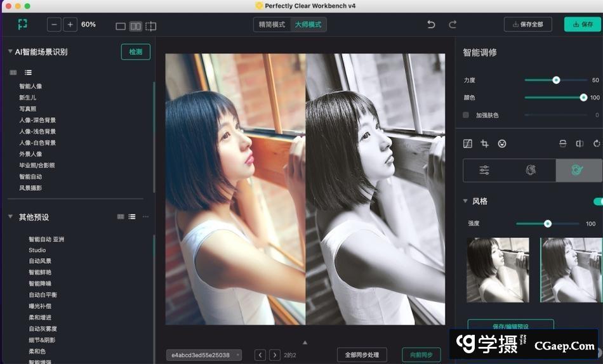This screenshot has width=603, height=364.
Task: Click the 力度 strength slider handle
Action: click(556, 81)
